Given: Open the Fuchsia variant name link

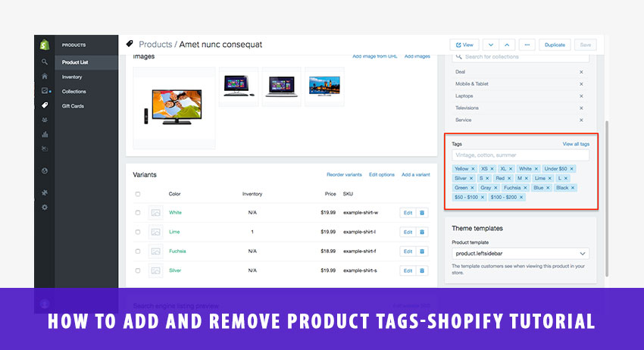Looking at the screenshot, I should coord(177,251).
